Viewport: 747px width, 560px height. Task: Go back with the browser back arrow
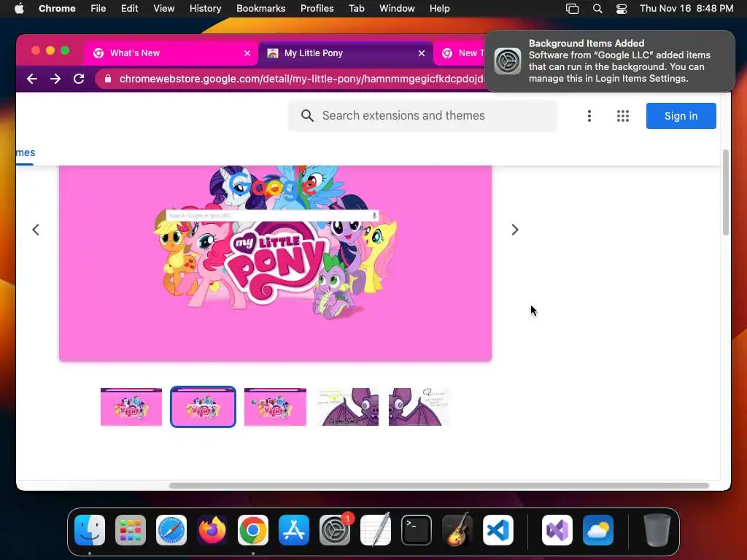(x=32, y=79)
